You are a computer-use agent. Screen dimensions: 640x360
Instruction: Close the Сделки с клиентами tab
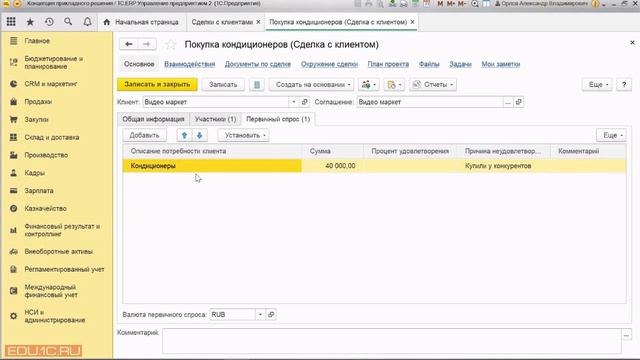pyautogui.click(x=258, y=22)
